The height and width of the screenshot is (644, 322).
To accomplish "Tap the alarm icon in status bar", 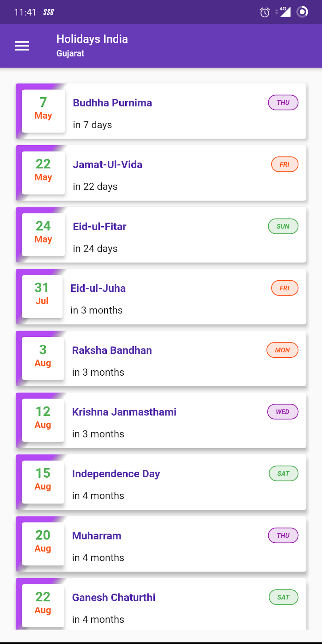I will click(265, 12).
